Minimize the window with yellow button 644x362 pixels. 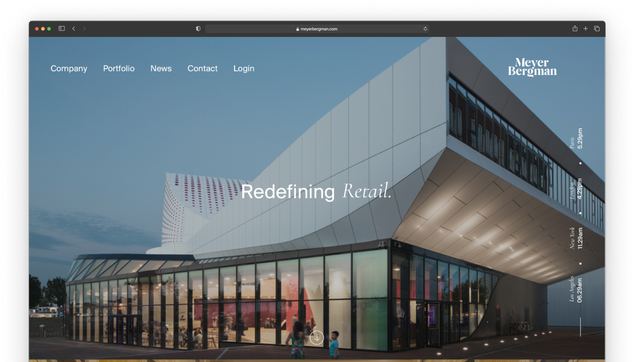(x=43, y=29)
